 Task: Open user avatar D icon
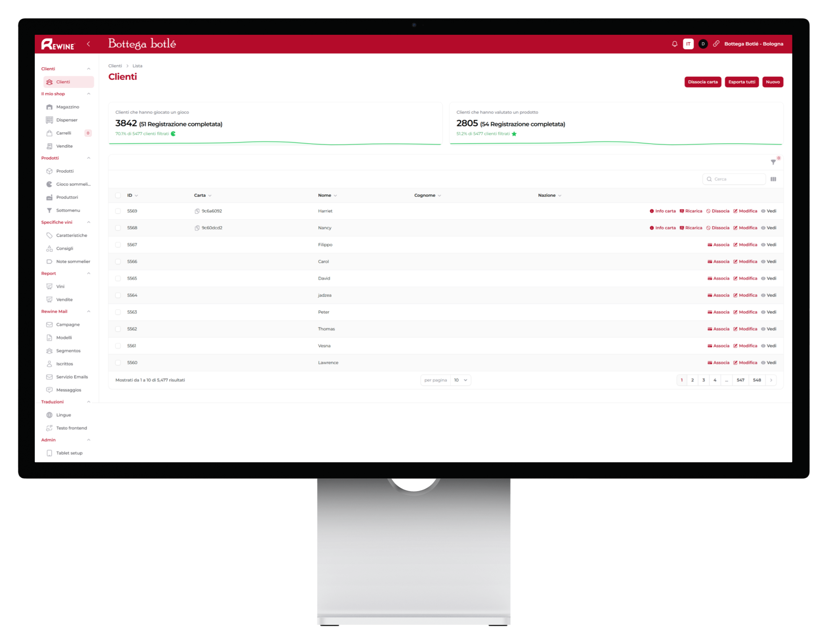703,44
